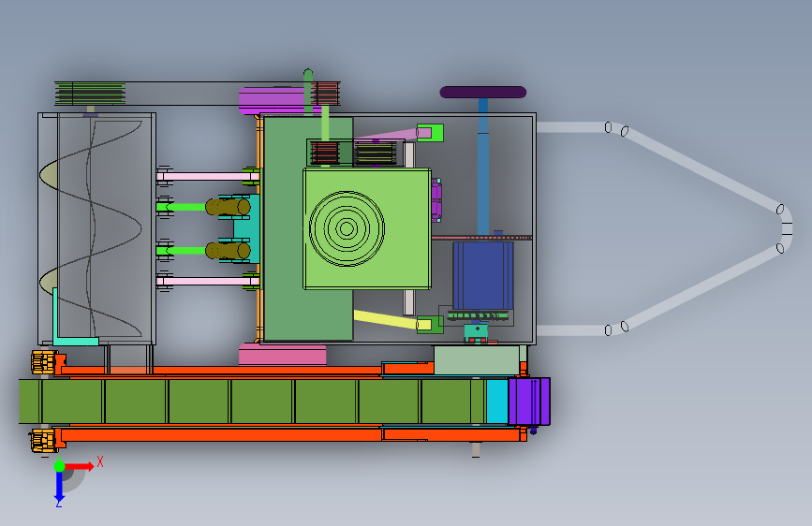Select the upper olive hydraulic cylinder
Image resolution: width=812 pixels, height=526 pixels.
click(x=228, y=207)
